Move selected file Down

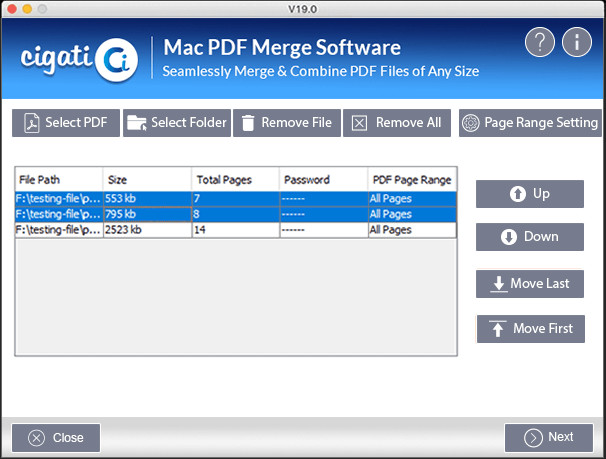530,237
